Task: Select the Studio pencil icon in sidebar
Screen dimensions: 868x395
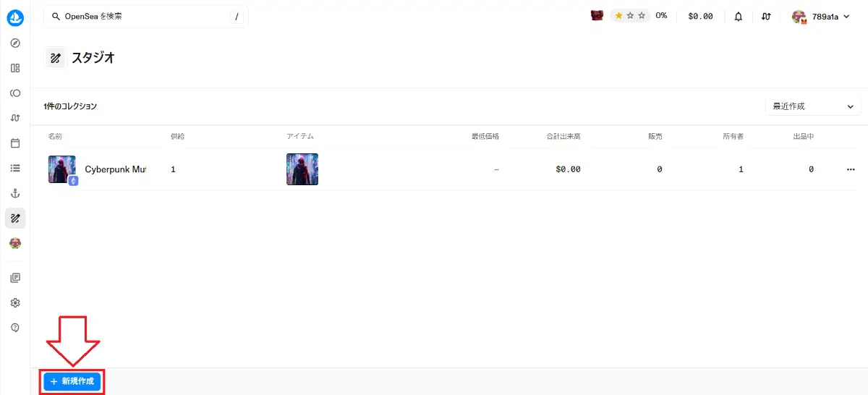Action: 15,218
